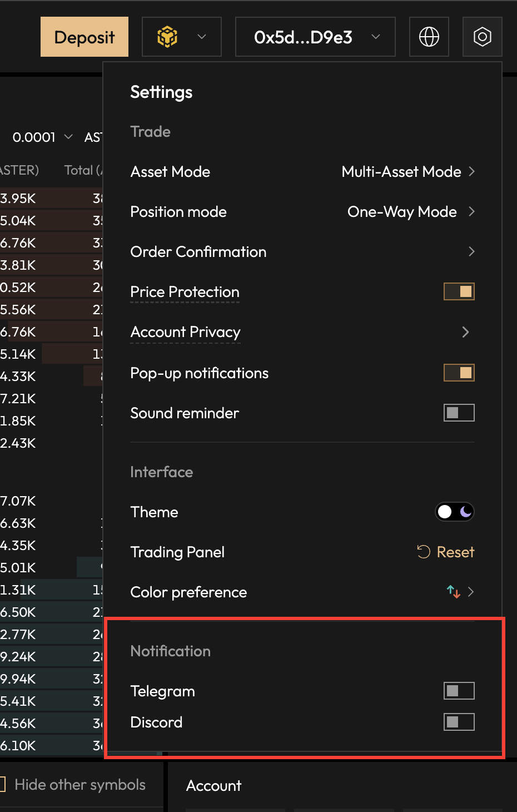Open the globe language selector
Viewport: 517px width, 812px height.
pyautogui.click(x=429, y=37)
